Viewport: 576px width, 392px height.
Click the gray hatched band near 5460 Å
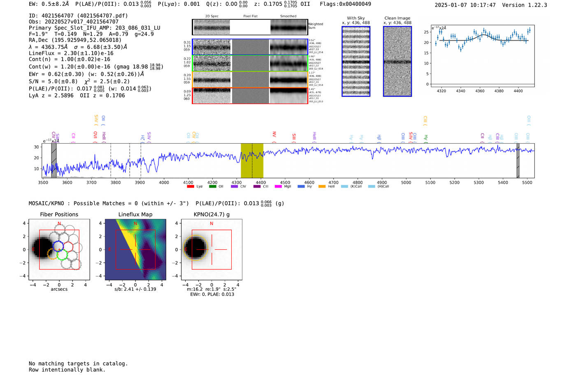[518, 160]
